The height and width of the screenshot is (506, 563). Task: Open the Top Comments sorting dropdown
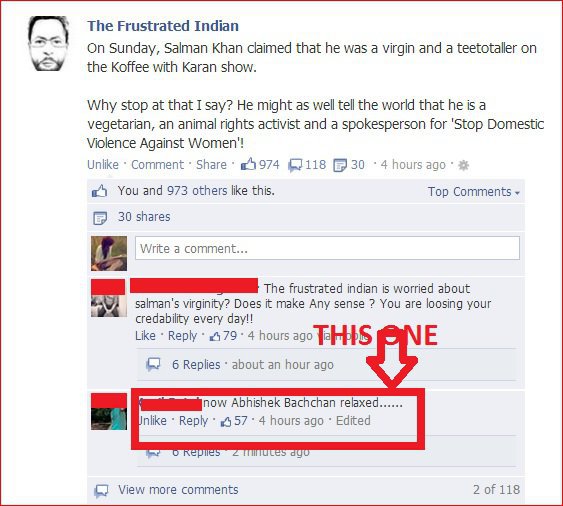tap(474, 192)
